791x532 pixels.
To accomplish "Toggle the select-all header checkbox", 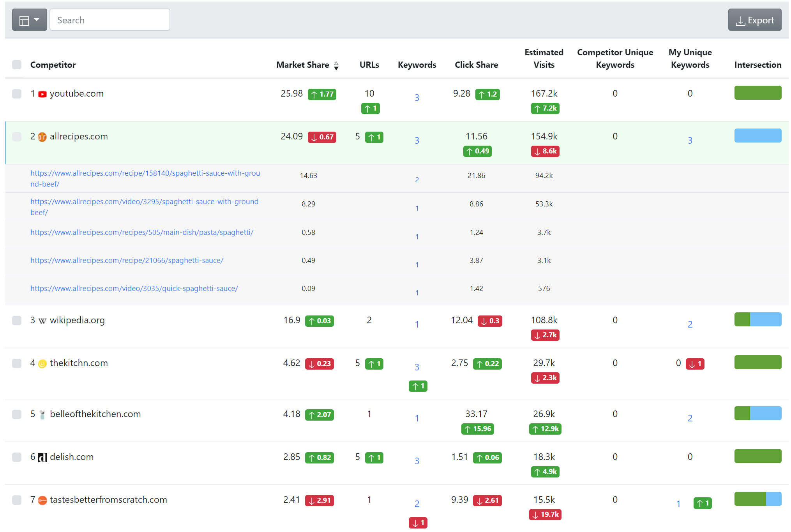I will (17, 65).
